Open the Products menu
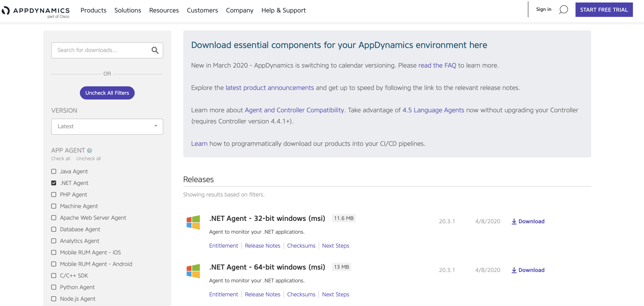This screenshot has width=644, height=306. (x=93, y=10)
